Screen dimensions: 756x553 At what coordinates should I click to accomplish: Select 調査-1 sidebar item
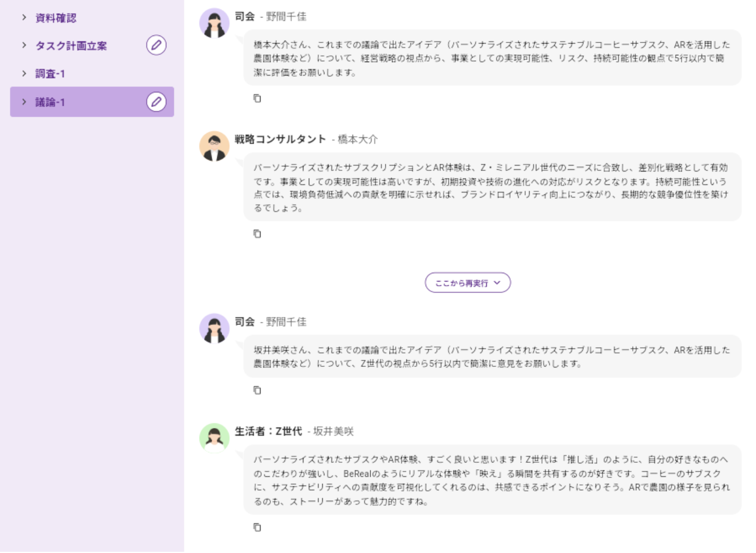50,74
